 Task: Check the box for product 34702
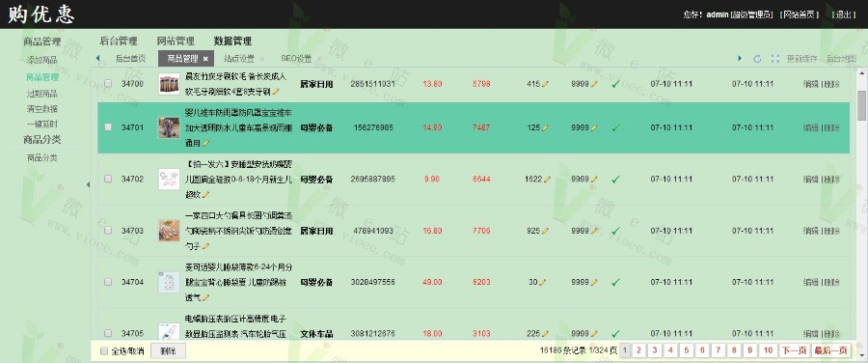pos(108,179)
